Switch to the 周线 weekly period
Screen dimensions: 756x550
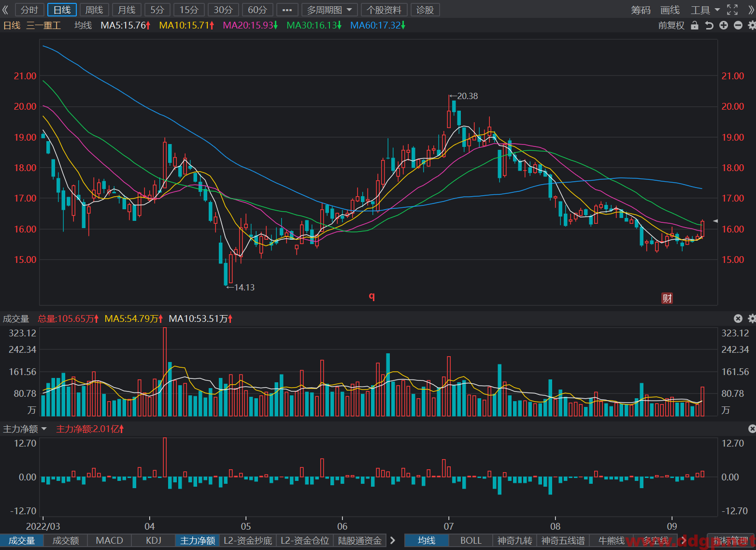click(94, 10)
